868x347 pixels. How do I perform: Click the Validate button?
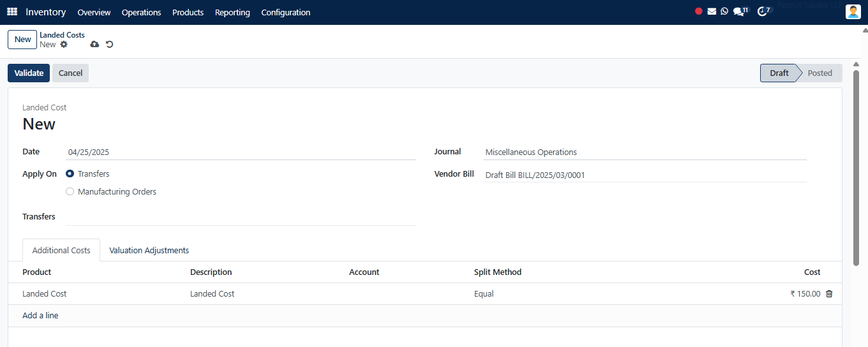(x=29, y=73)
